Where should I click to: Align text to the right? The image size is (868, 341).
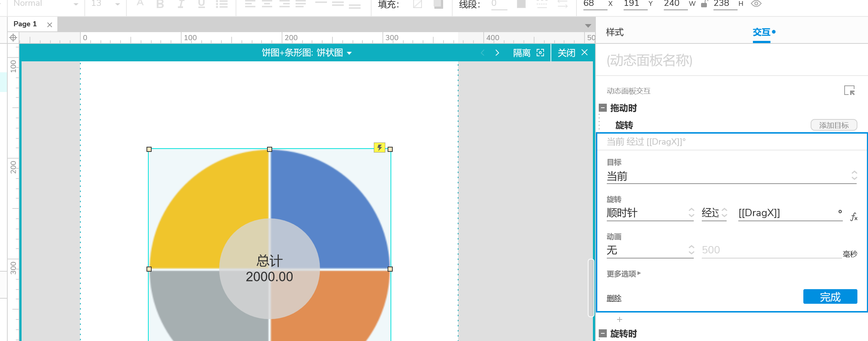click(x=284, y=4)
